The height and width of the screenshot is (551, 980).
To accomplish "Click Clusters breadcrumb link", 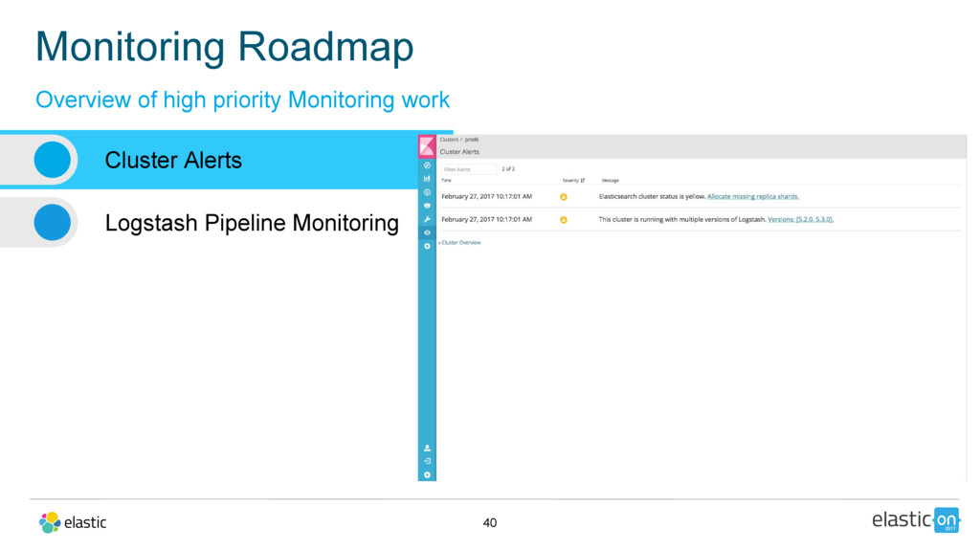I will click(x=448, y=140).
